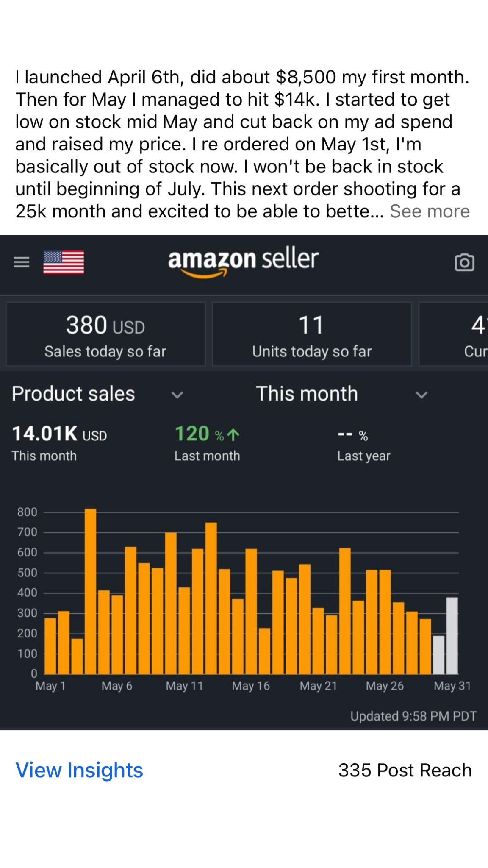Tap the Sales today so far card
488x868 pixels.
105,334
